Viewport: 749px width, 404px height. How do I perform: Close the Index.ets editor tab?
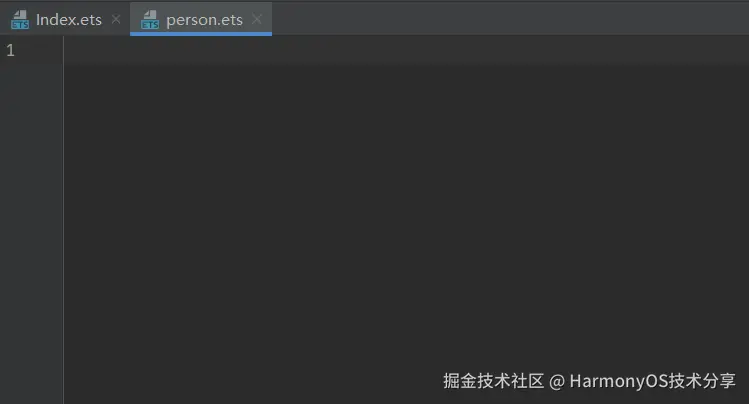pyautogui.click(x=116, y=19)
